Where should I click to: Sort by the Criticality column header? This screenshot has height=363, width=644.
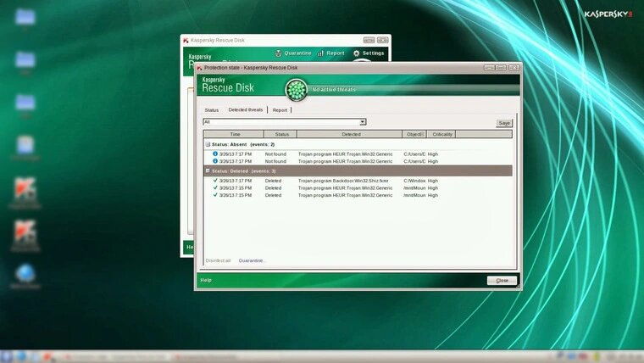click(441, 135)
